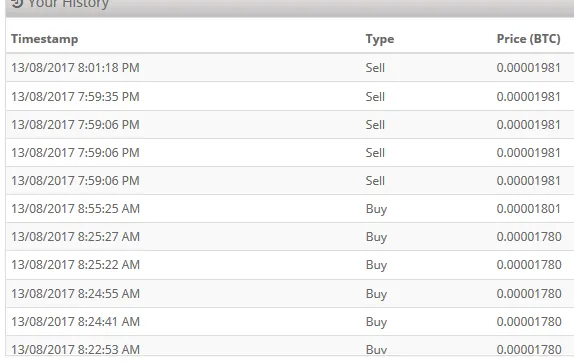Screen dimensions: 574x362
Task: Sort by the Price (BTC) column header
Action: tap(528, 39)
